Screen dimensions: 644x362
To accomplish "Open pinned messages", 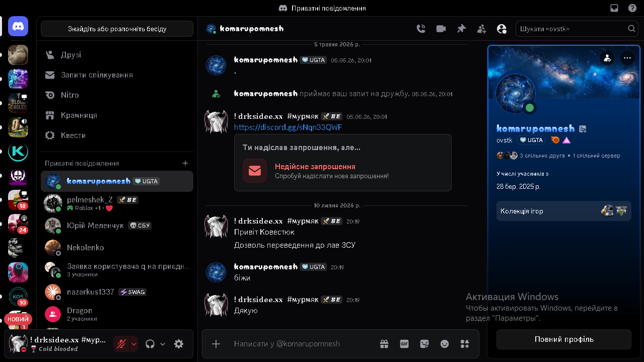I will pyautogui.click(x=461, y=29).
